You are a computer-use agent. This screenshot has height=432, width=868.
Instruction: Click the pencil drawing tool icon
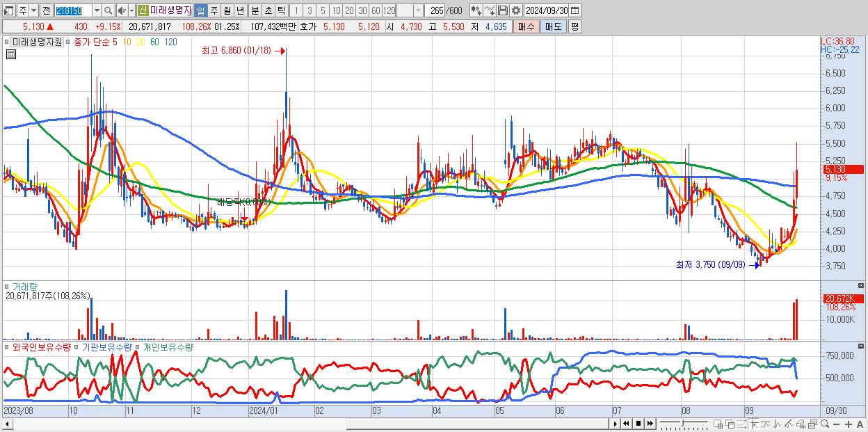789,424
